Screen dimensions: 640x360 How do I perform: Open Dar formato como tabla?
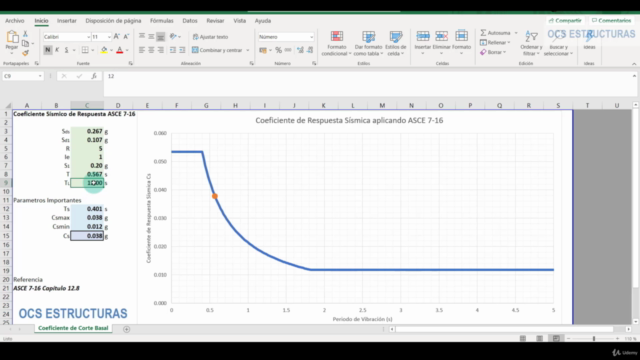369,43
